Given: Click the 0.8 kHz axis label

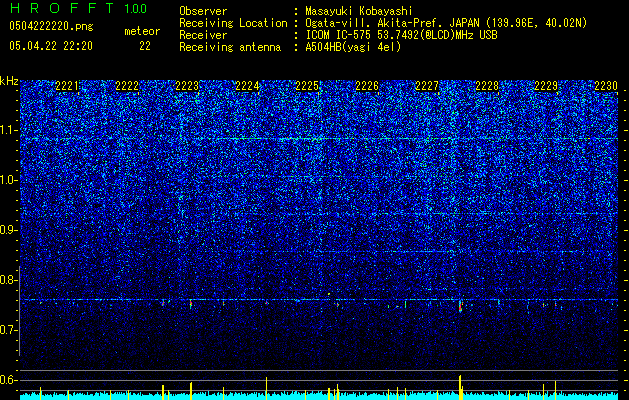Looking at the screenshot, I should click(9, 280).
